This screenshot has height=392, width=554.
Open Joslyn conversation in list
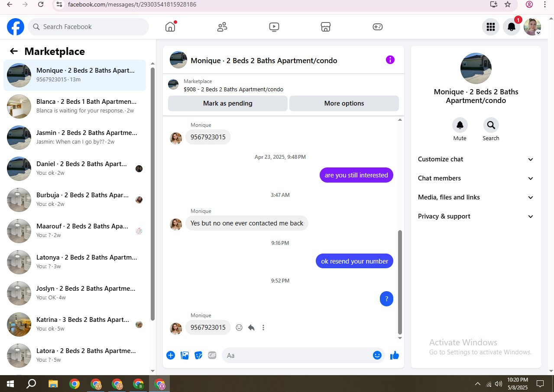pos(75,293)
